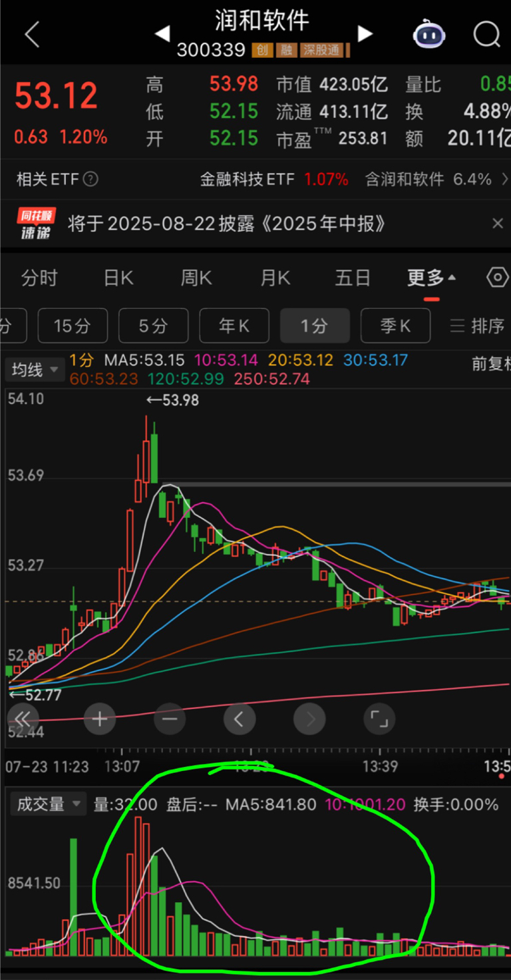Open fullscreen chart icon
The image size is (511, 980).
[x=379, y=719]
